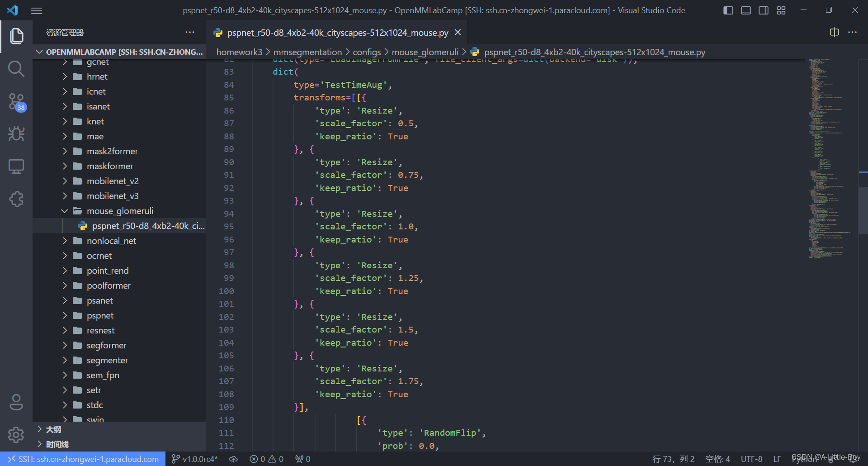The height and width of the screenshot is (466, 868).
Task: Click configs in the breadcrumb
Action: click(367, 52)
